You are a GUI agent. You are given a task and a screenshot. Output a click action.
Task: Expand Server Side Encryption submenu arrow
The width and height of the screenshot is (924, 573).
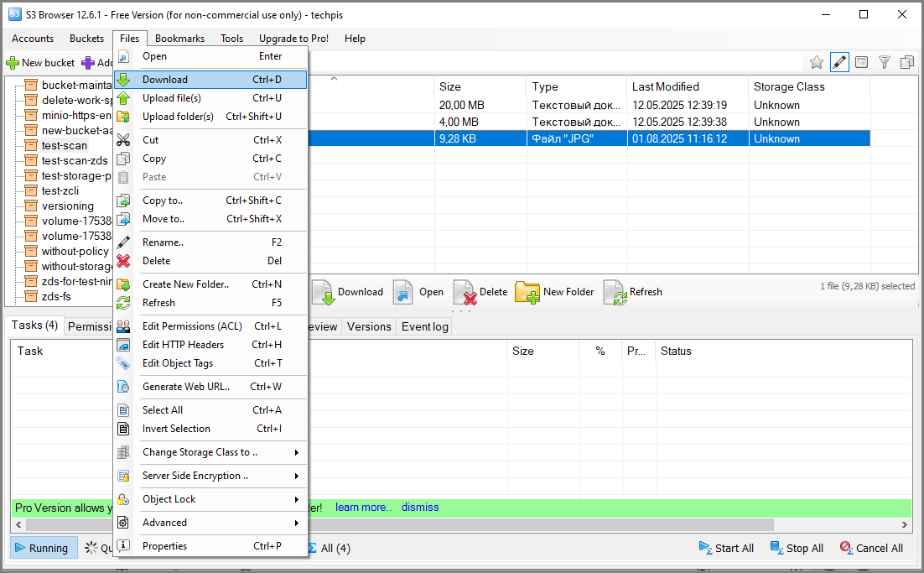pyautogui.click(x=297, y=476)
